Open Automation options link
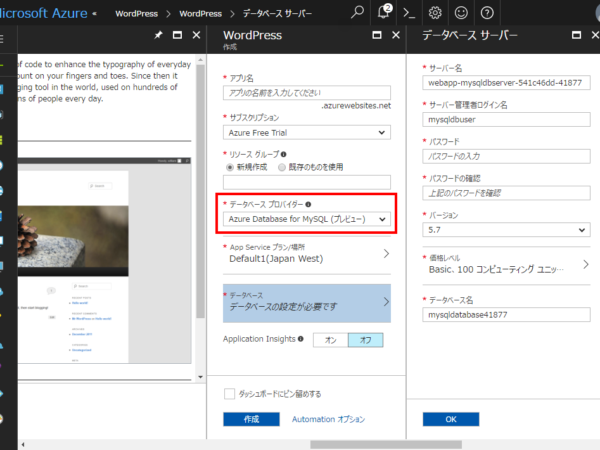 click(328, 419)
